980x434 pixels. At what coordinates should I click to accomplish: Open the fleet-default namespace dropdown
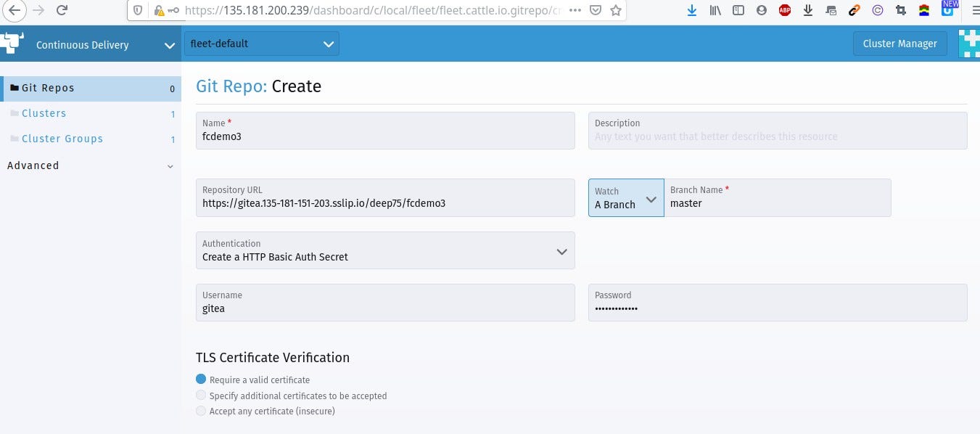[262, 44]
